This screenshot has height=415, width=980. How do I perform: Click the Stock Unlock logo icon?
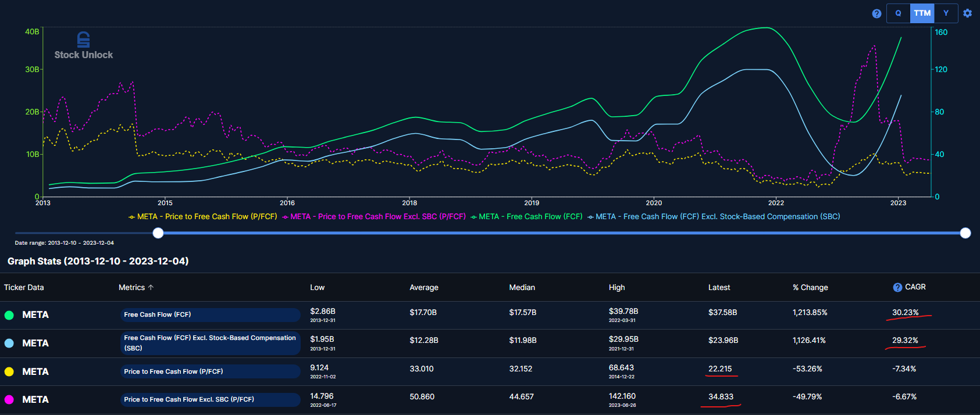(84, 40)
